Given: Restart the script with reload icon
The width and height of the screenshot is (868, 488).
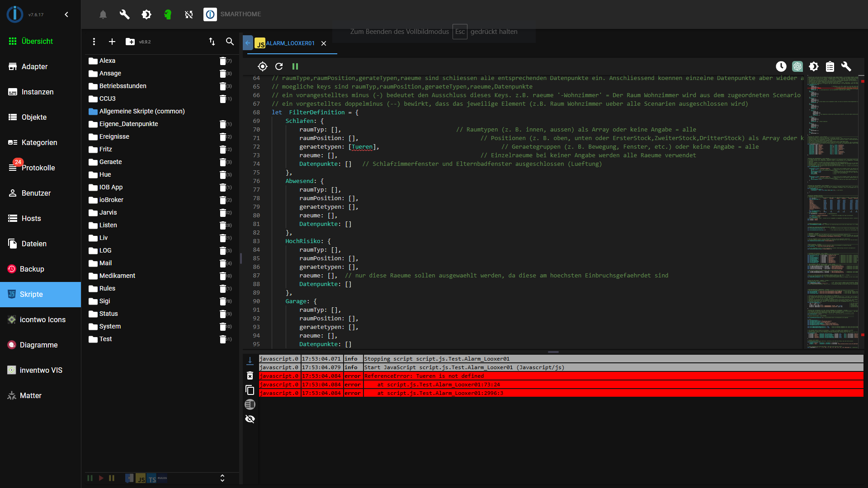Looking at the screenshot, I should [x=279, y=66].
